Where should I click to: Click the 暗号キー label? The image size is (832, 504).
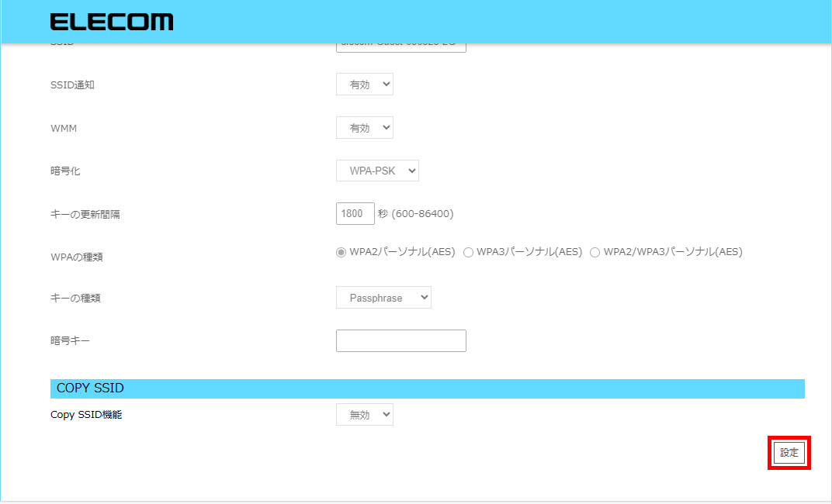[70, 340]
